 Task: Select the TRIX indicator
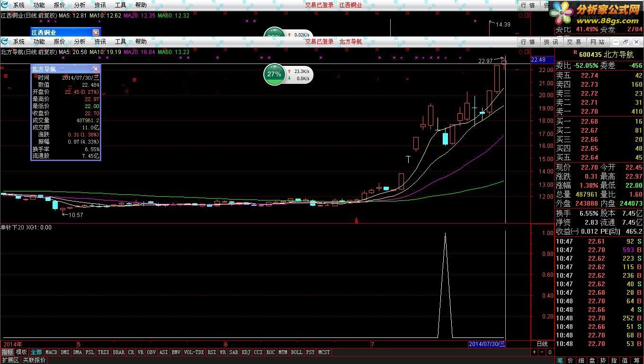[x=103, y=352]
